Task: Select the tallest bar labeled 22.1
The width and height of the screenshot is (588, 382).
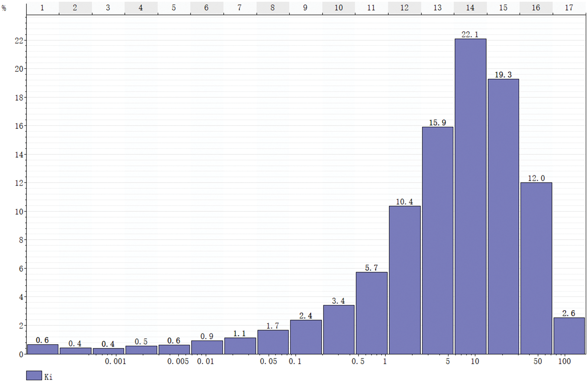Action: [470, 196]
